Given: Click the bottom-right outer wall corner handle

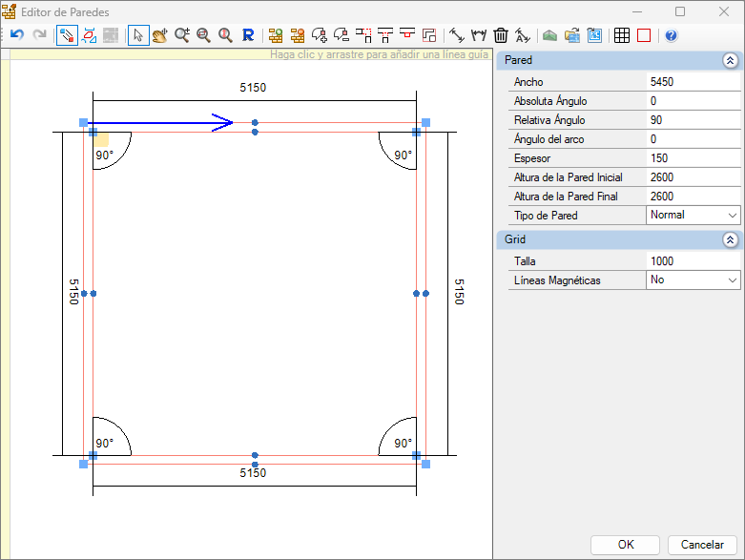Looking at the screenshot, I should [x=425, y=464].
